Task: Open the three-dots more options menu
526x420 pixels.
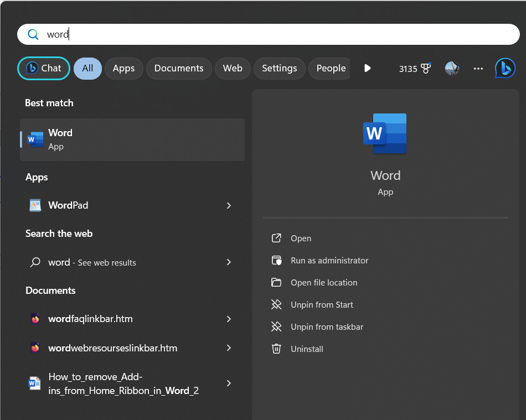Action: click(x=478, y=69)
